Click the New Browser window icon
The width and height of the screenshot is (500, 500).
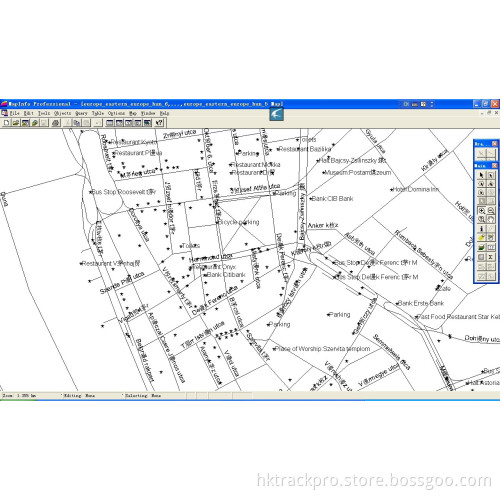110,123
